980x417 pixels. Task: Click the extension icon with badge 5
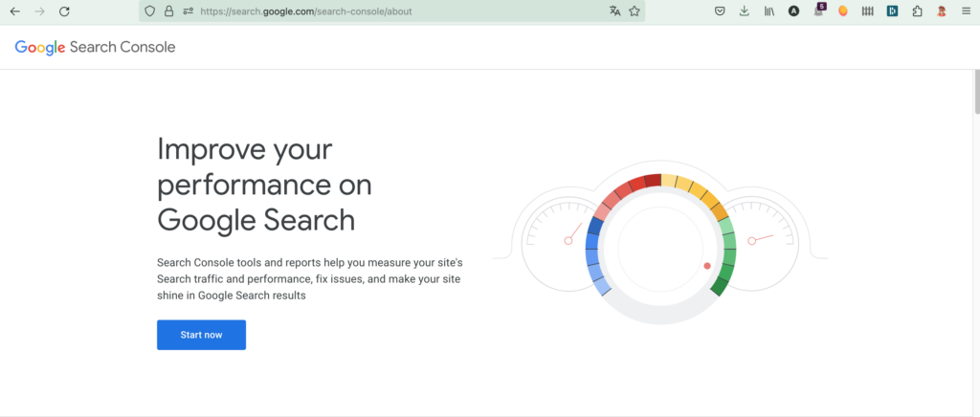[818, 11]
